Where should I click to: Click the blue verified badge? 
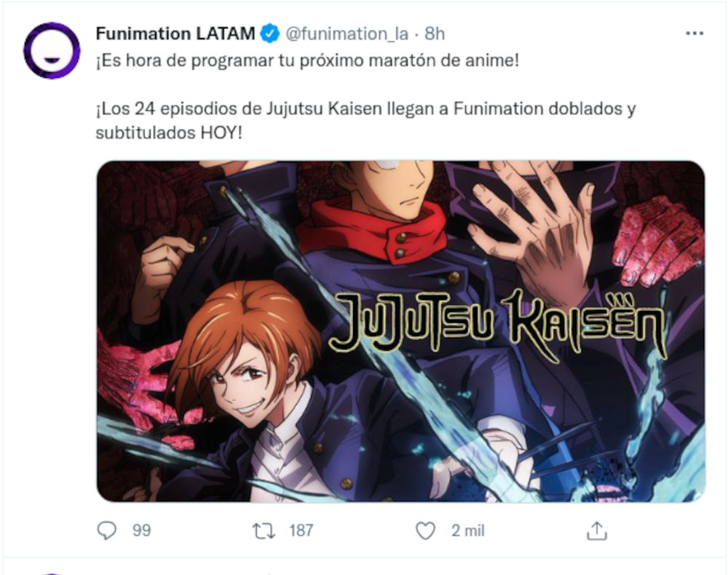(270, 34)
